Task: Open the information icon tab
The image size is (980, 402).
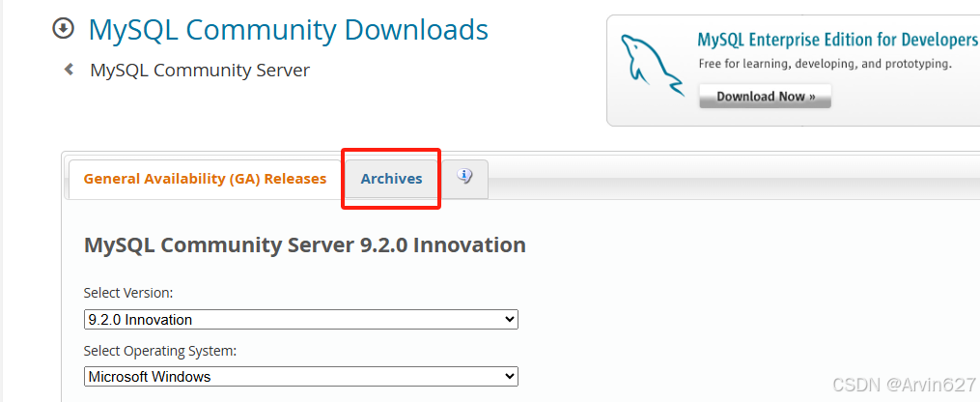Action: (464, 179)
